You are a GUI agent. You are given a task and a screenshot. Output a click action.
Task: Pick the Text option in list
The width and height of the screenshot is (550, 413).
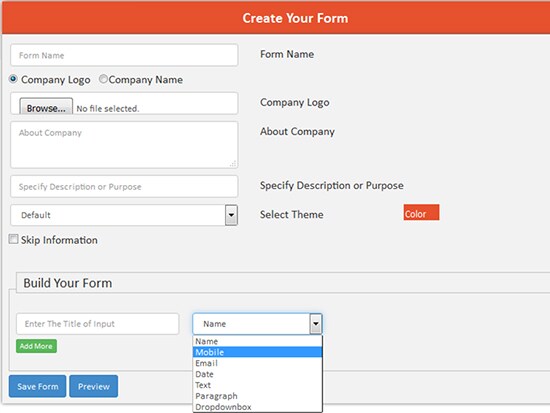click(257, 385)
